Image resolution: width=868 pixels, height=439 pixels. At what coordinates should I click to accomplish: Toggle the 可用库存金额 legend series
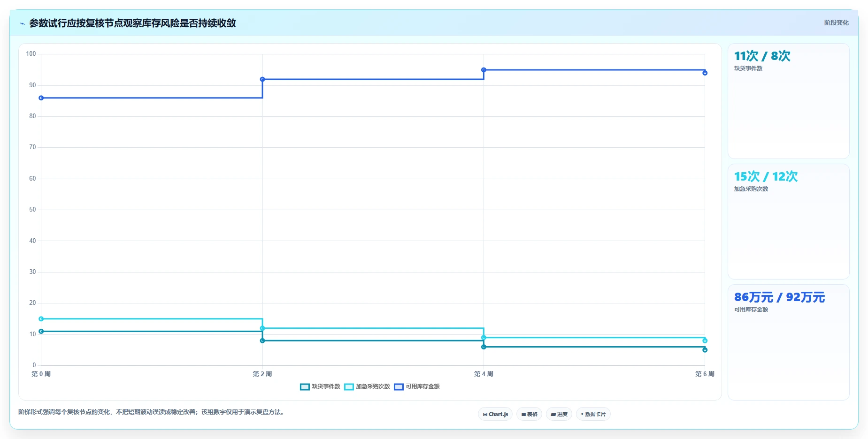click(417, 386)
